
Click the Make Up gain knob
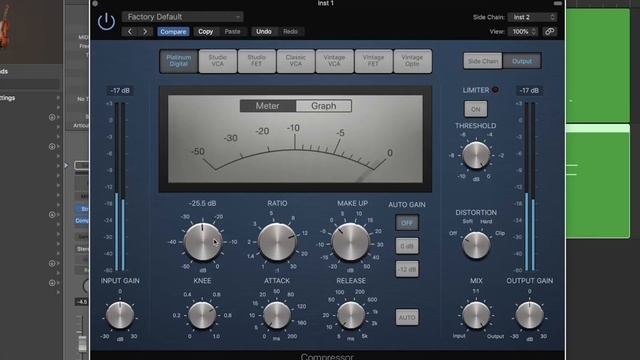point(351,242)
